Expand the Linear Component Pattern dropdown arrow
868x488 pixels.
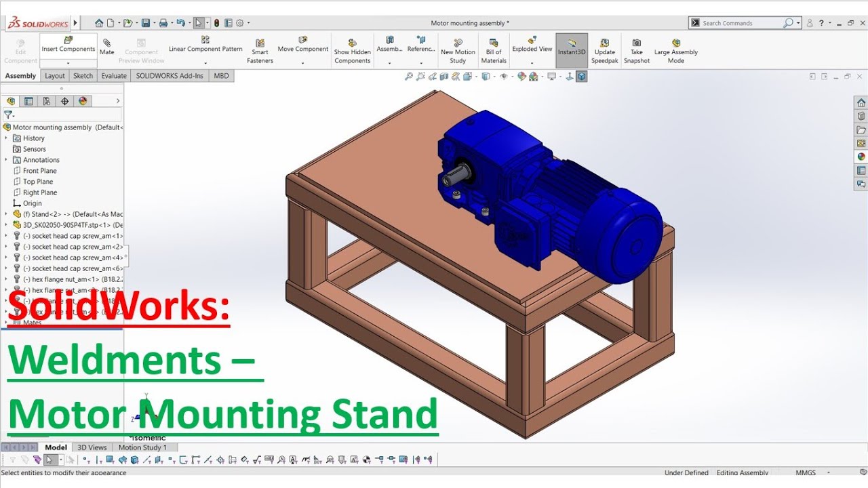205,64
